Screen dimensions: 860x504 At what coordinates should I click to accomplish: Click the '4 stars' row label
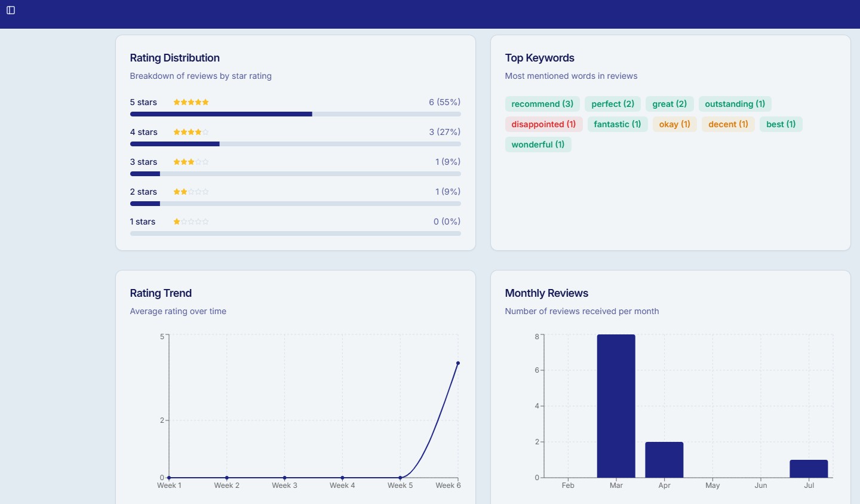coord(144,132)
